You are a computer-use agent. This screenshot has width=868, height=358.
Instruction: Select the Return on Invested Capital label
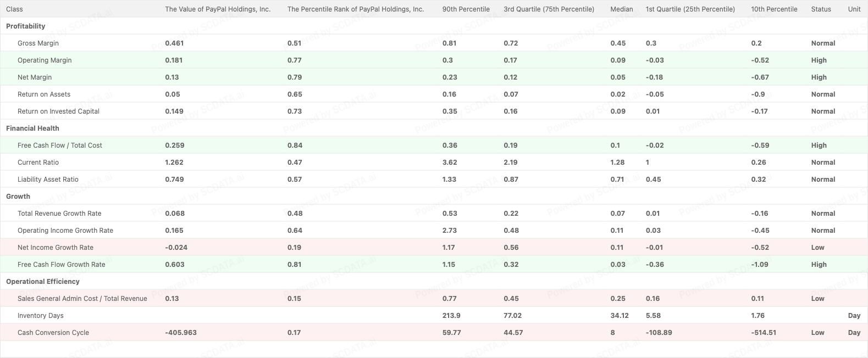58,111
